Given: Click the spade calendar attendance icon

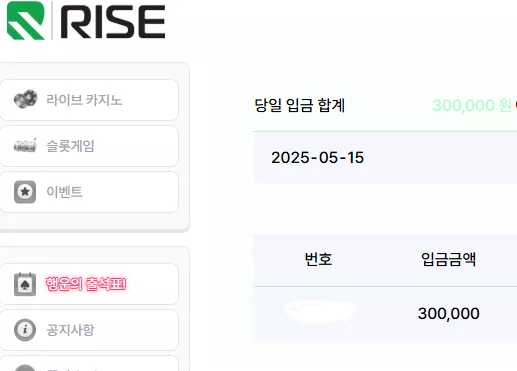Looking at the screenshot, I should pyautogui.click(x=25, y=284).
